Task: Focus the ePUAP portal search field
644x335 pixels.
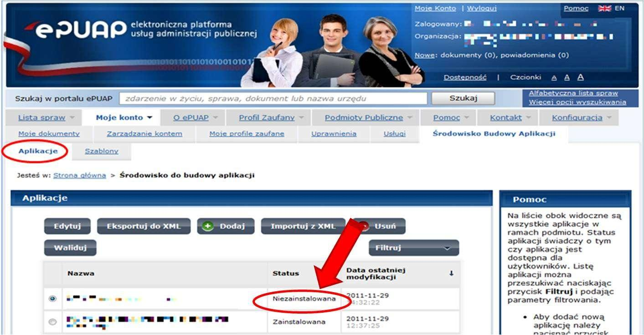Action: [273, 99]
